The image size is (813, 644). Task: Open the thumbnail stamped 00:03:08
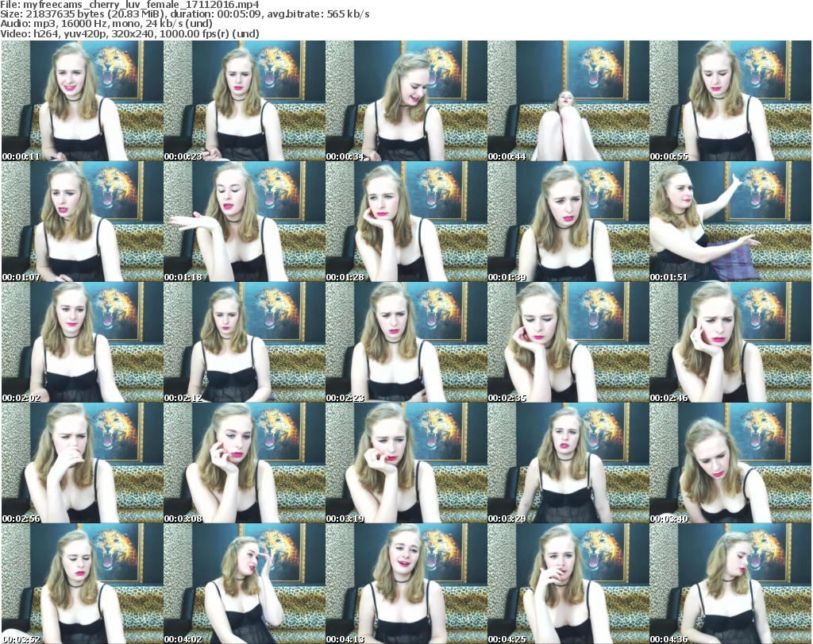click(x=245, y=463)
